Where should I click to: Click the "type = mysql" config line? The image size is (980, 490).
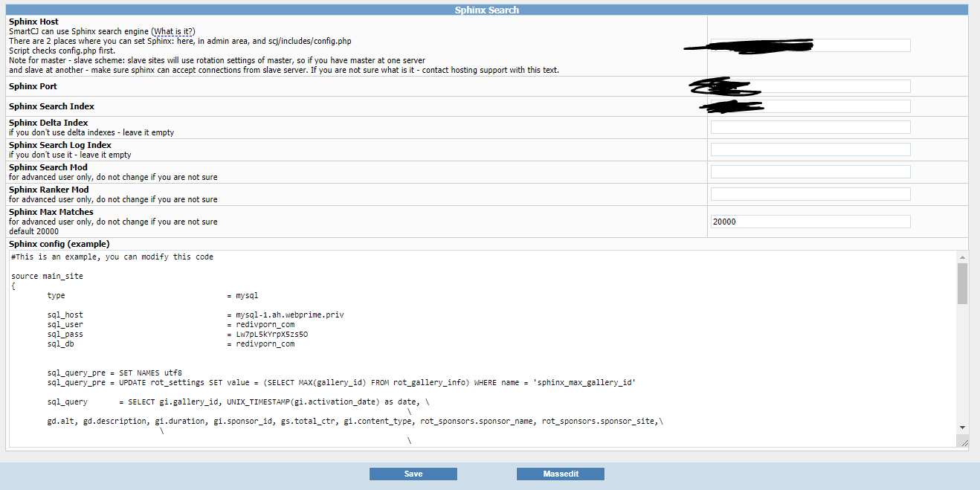152,295
